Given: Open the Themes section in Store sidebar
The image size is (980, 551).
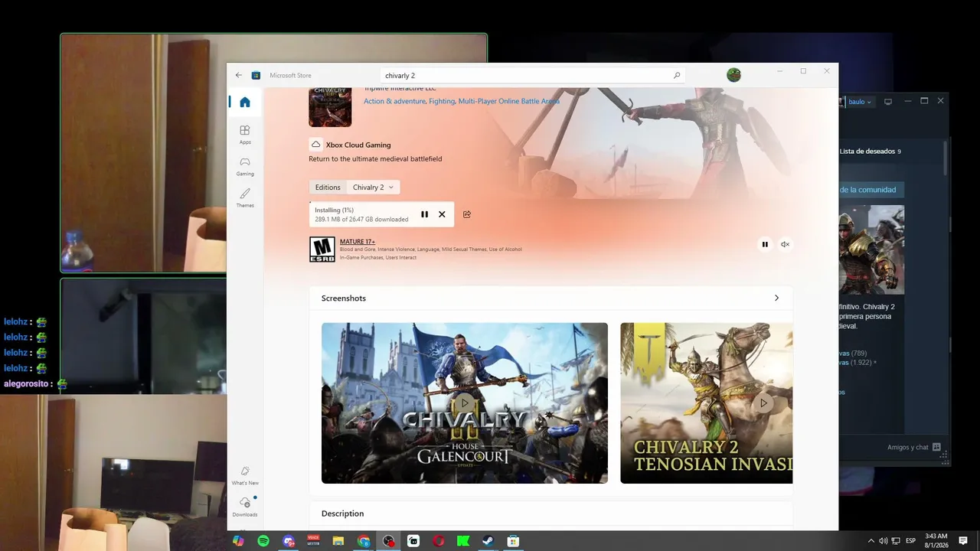Looking at the screenshot, I should point(245,198).
